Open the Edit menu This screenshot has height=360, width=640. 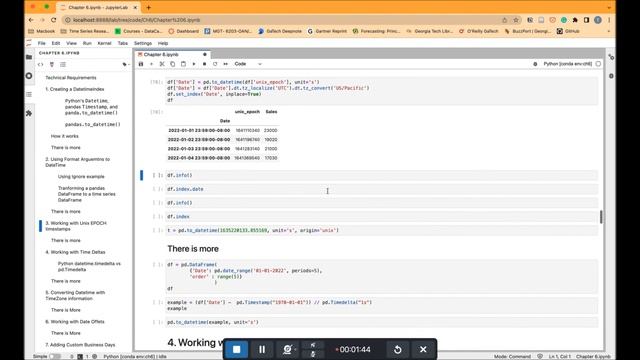(x=56, y=43)
